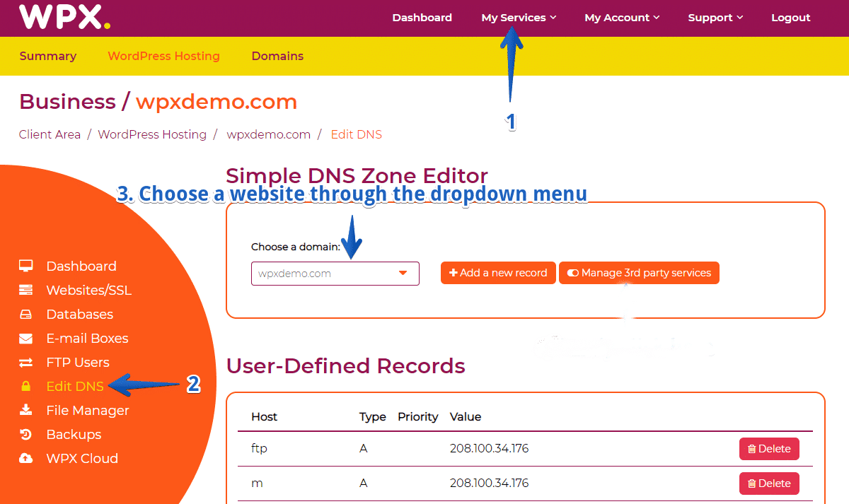
Task: Open the Support dropdown menu
Action: pos(715,18)
